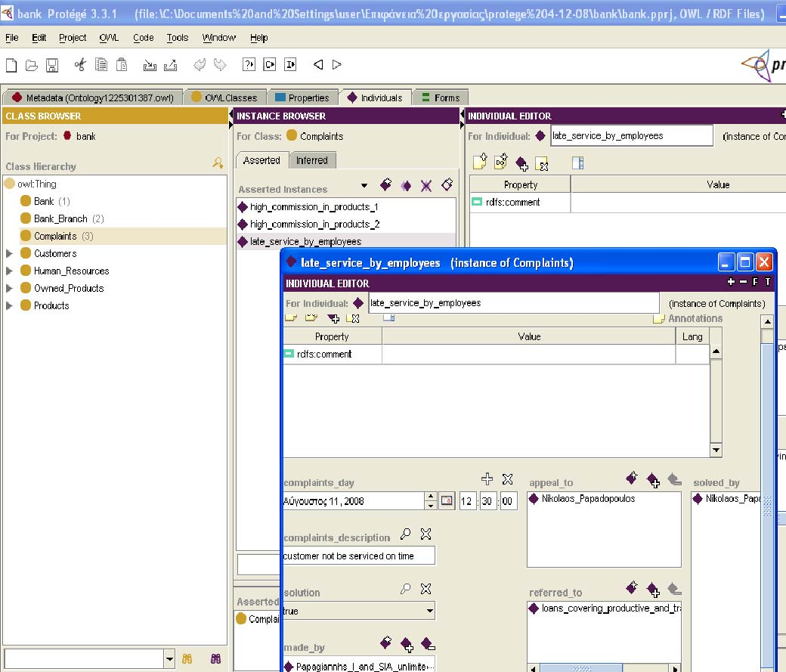Add existing instance to referred_to
The height and width of the screenshot is (672, 786).
pyautogui.click(x=653, y=590)
